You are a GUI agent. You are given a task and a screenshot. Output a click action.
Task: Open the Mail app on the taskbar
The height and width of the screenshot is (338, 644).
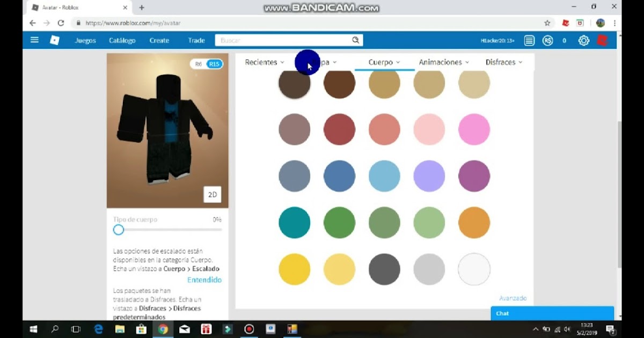[x=185, y=329]
